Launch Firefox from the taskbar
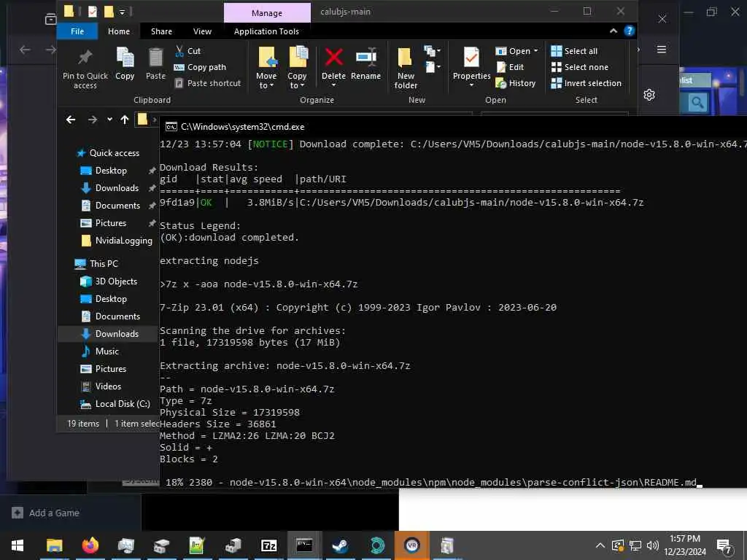 90,545
